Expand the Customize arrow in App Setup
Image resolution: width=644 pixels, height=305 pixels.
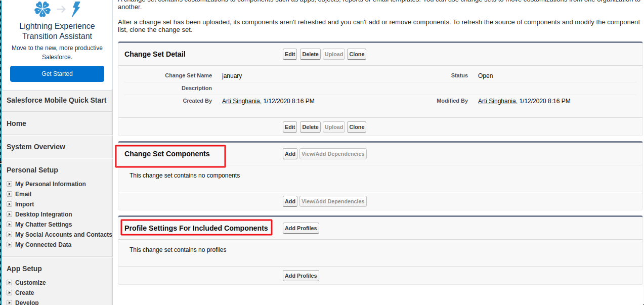9,283
